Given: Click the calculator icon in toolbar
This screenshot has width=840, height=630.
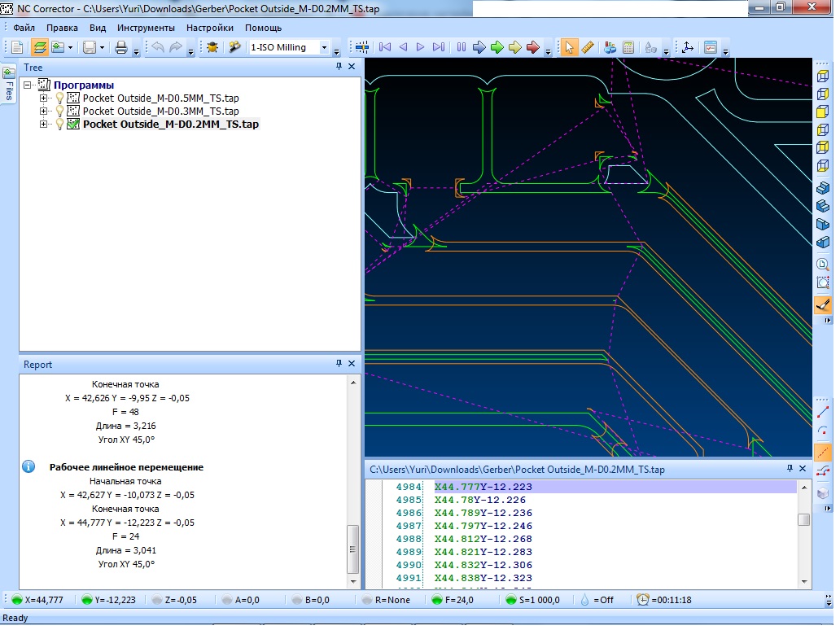Looking at the screenshot, I should [x=628, y=47].
